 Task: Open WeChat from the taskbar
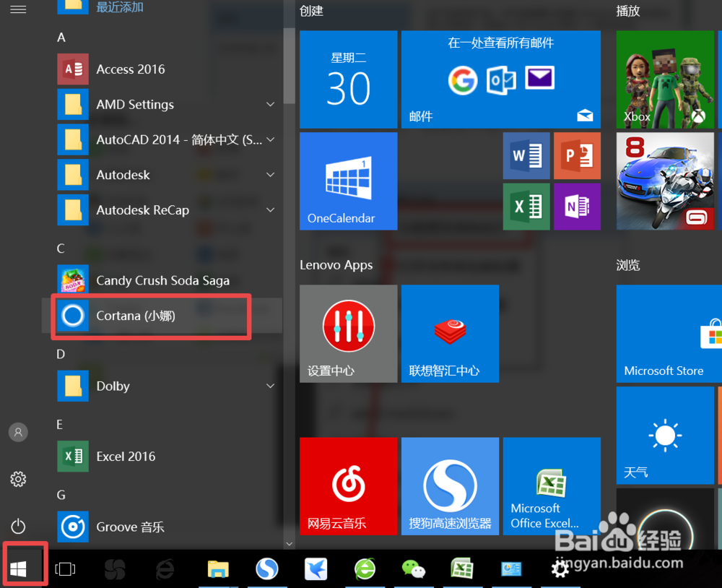point(414,569)
